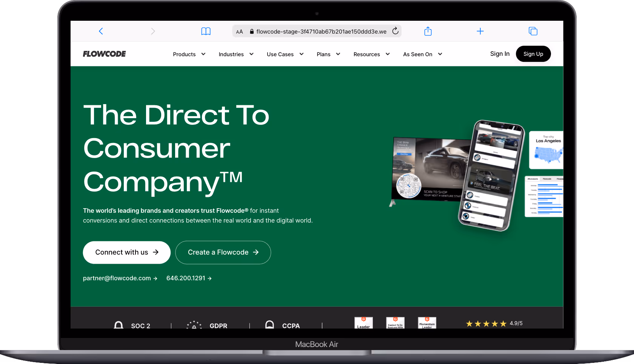The height and width of the screenshot is (364, 634).
Task: Click the padlock icon in address bar
Action: pyautogui.click(x=252, y=32)
